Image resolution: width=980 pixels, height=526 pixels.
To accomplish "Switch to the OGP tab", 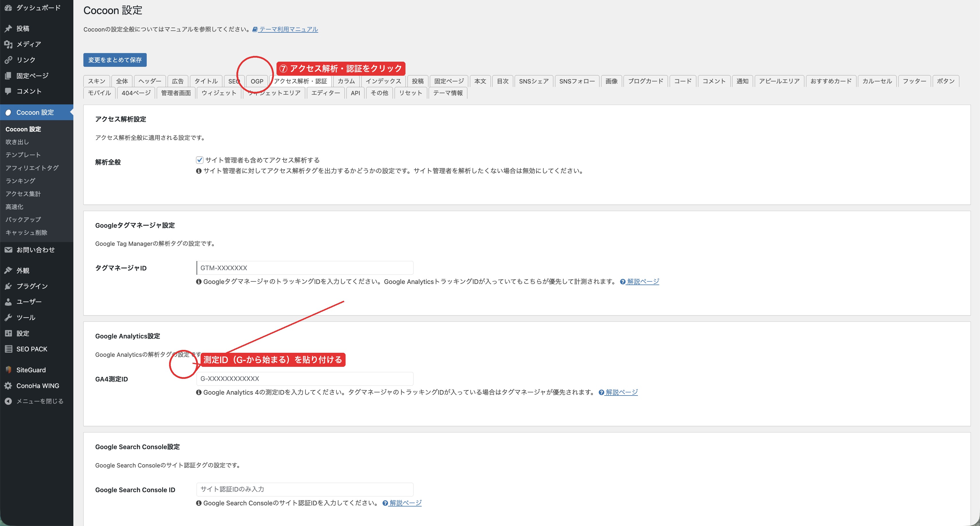I will 257,81.
